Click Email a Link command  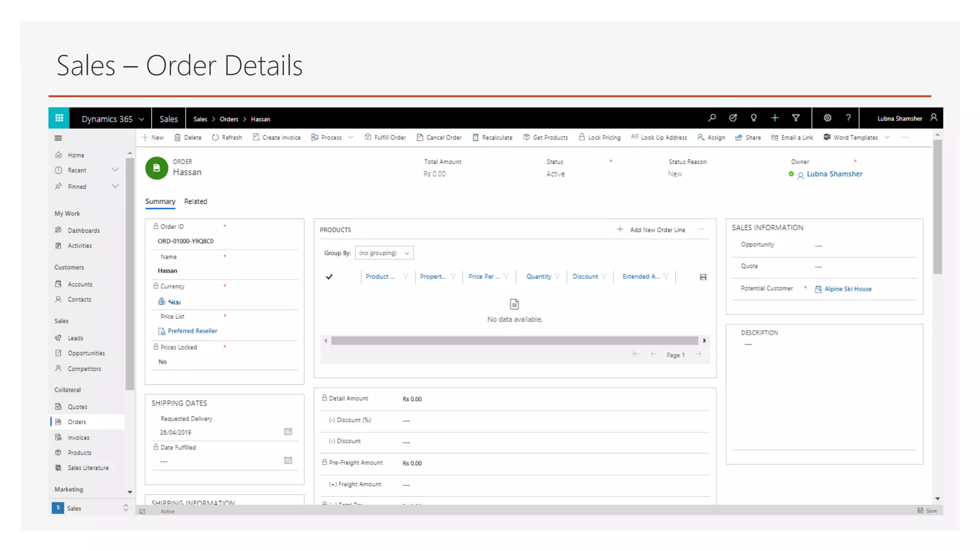[792, 137]
